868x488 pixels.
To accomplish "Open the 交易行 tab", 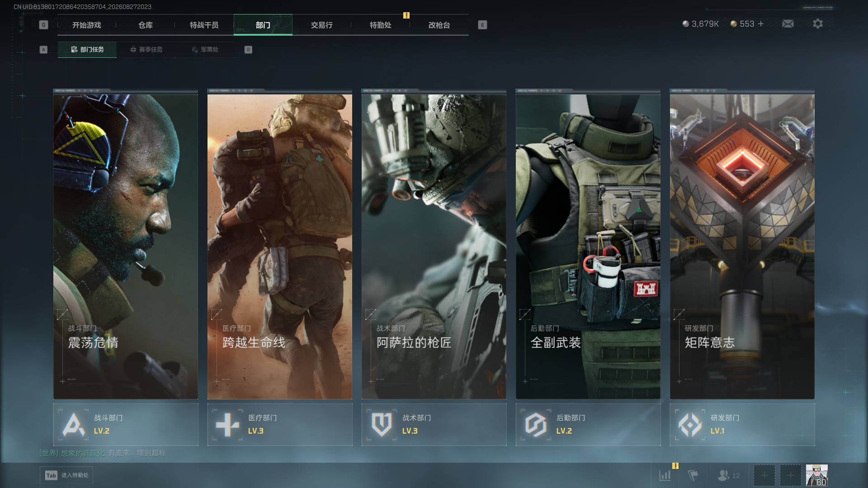I will (322, 25).
